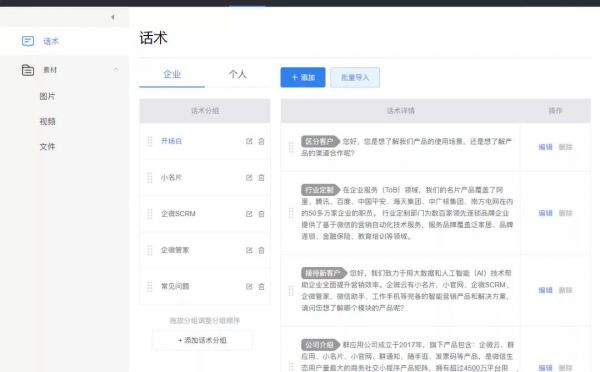The image size is (600, 372).
Task: Click 编辑 for the 区分客户 script
Action: (545, 147)
